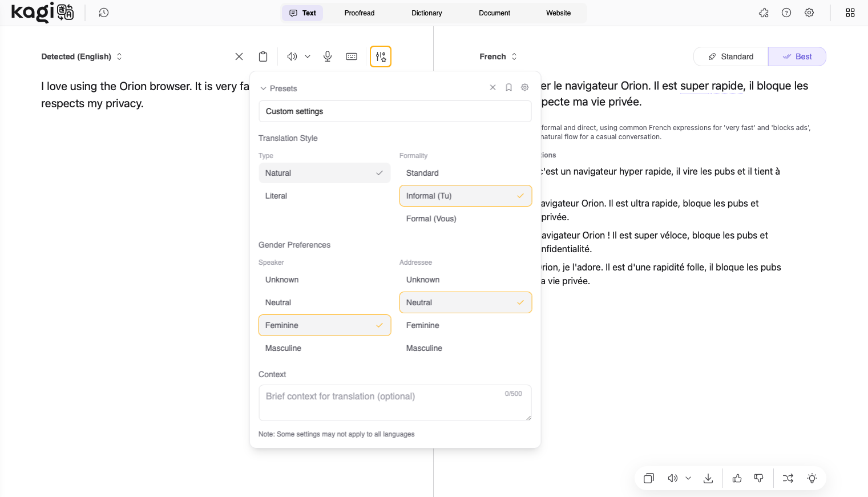The width and height of the screenshot is (868, 497).
Task: Play translated audio speaker icon
Action: pyautogui.click(x=673, y=478)
